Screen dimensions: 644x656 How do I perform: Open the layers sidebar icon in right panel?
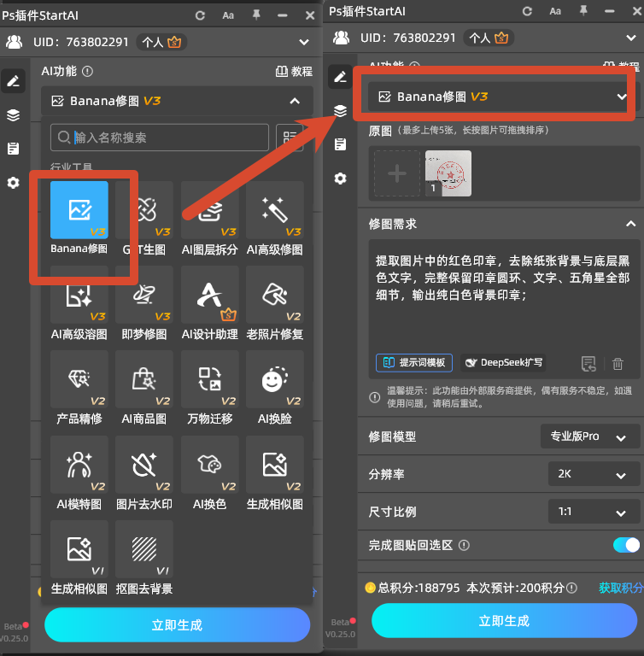(x=340, y=110)
